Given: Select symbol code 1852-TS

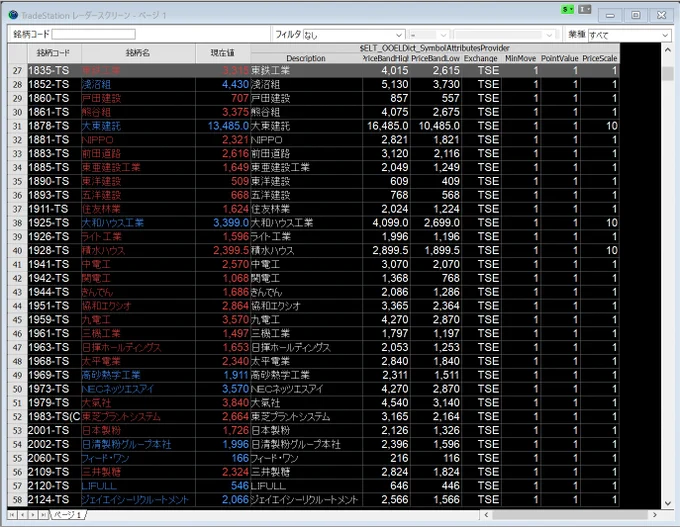Looking at the screenshot, I should tap(54, 84).
